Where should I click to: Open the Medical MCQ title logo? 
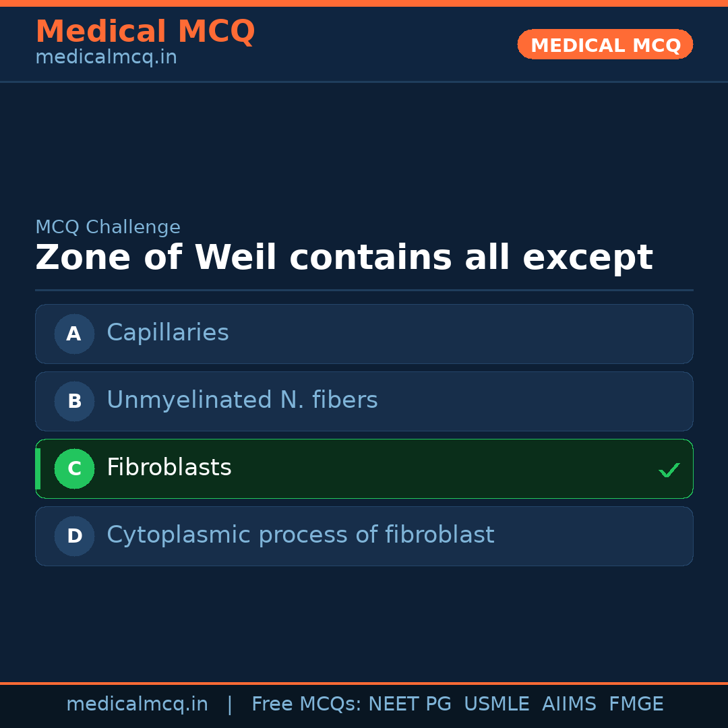click(145, 32)
